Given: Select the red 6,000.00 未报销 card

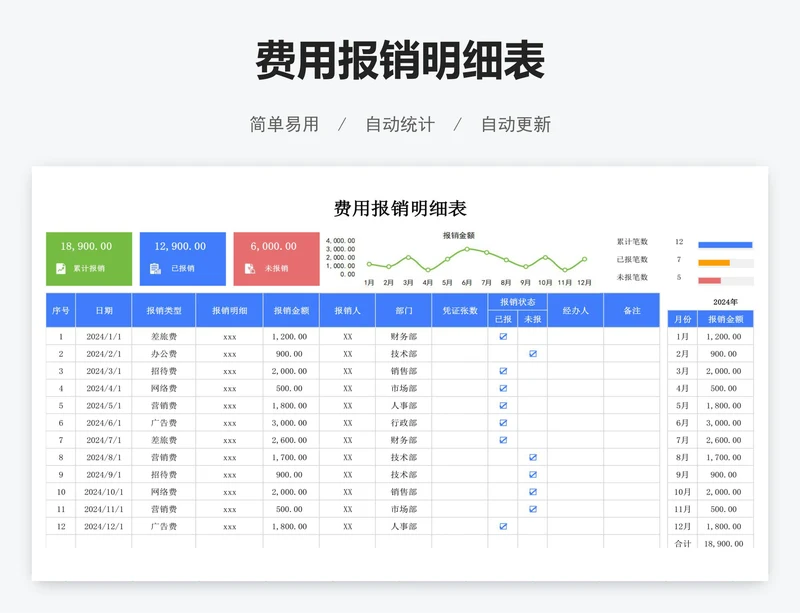Looking at the screenshot, I should (x=277, y=259).
